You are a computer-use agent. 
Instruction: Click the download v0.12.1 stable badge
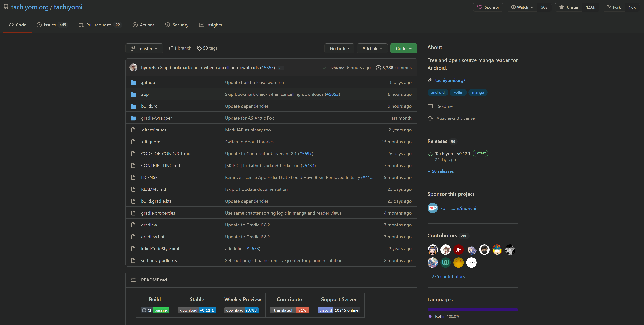197,310
